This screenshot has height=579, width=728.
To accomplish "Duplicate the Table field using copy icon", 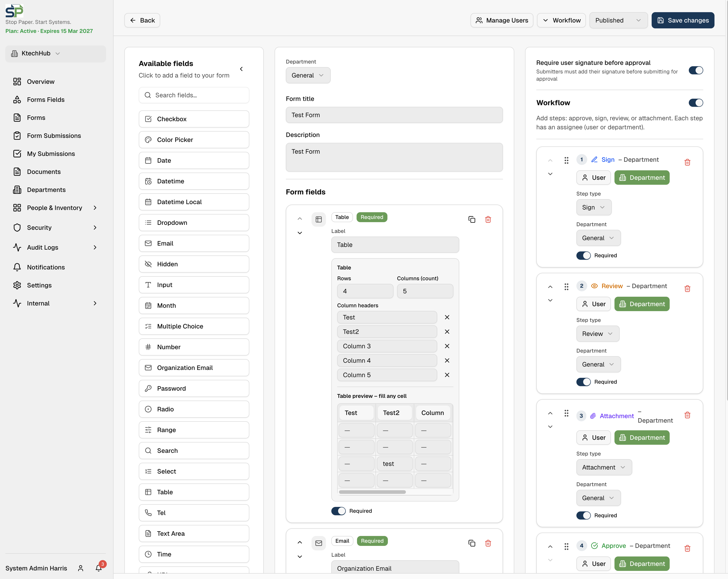I will pos(472,220).
